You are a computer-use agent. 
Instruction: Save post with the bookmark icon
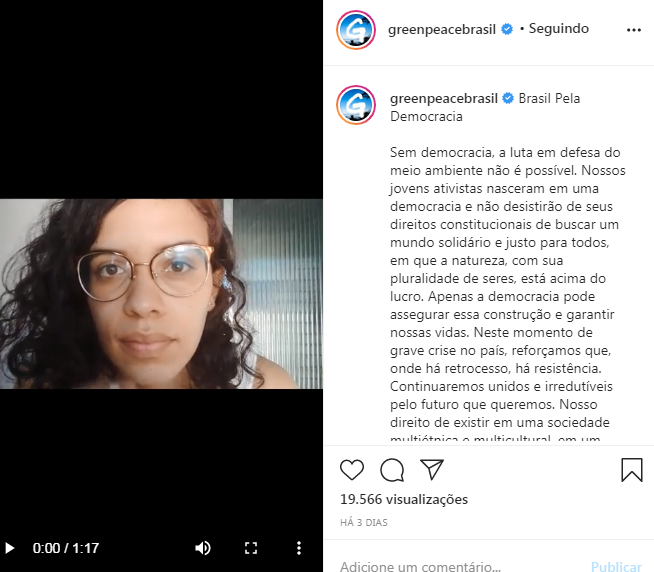pos(631,470)
